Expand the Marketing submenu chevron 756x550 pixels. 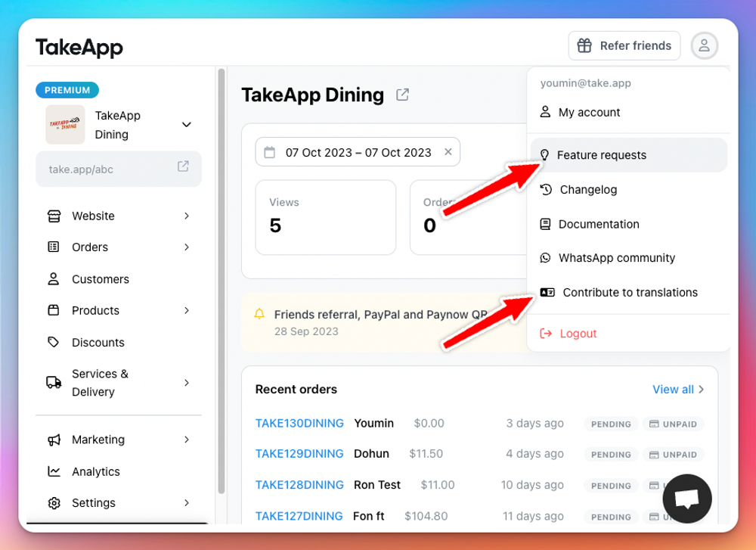(x=187, y=440)
